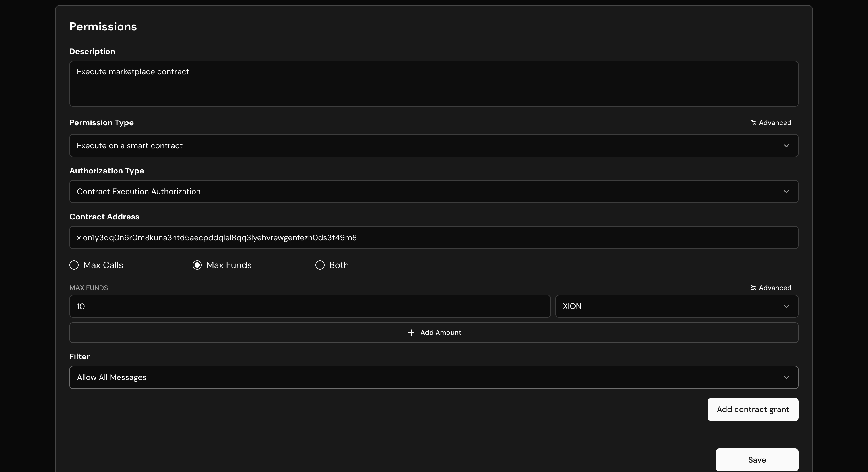Select the Max Funds radio option
Viewport: 868px width, 472px height.
tap(197, 265)
